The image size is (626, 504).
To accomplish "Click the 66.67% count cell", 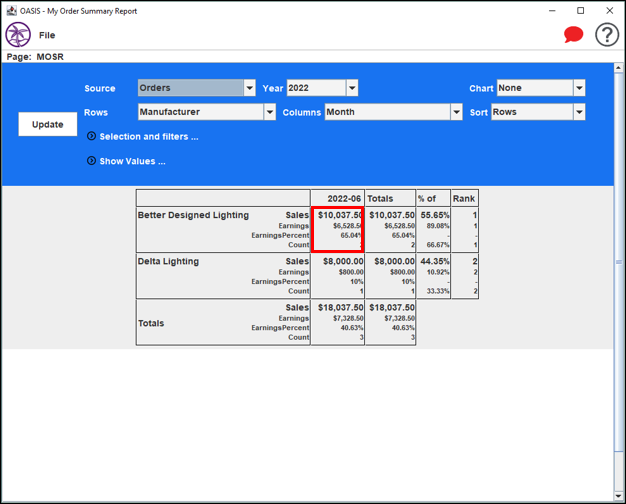I will (438, 245).
